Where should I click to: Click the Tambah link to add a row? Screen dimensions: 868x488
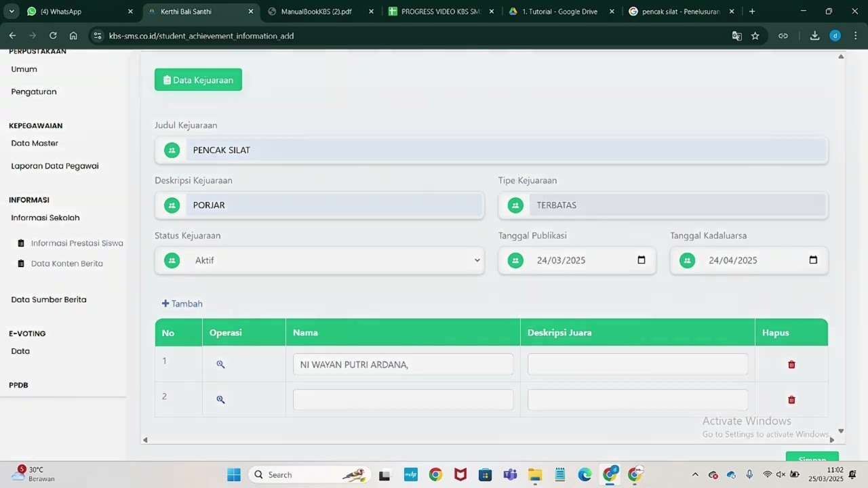[x=182, y=304]
